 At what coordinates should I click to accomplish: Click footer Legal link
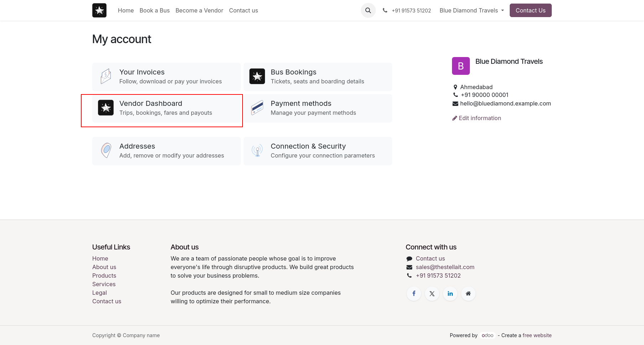pyautogui.click(x=99, y=293)
